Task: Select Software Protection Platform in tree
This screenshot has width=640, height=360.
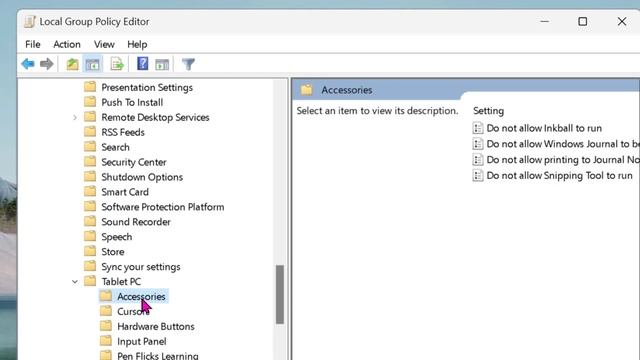Action: tap(163, 207)
